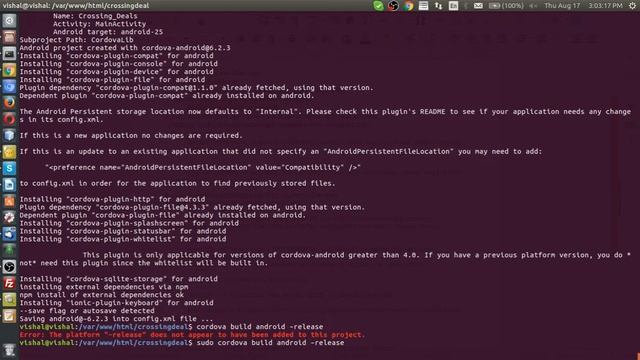Open the Files manager launcher icon
Image resolution: width=640 pixels, height=360 pixels.
point(9,37)
